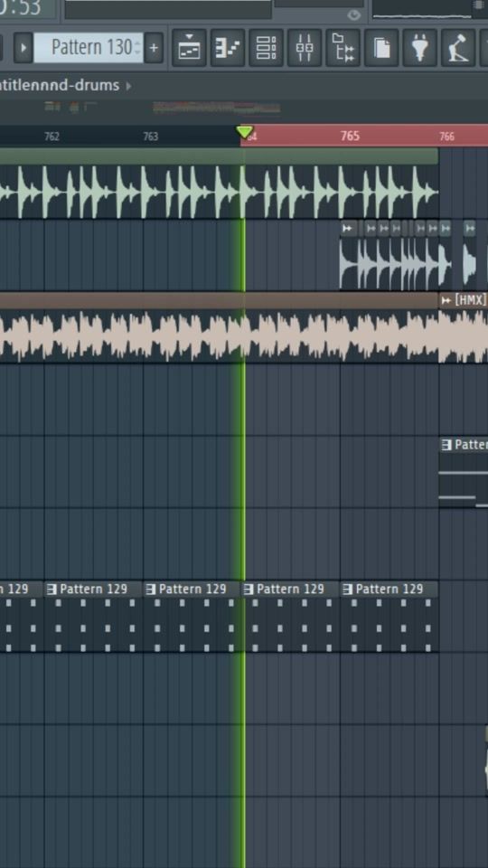Add a new pattern with the plus button

tap(154, 48)
